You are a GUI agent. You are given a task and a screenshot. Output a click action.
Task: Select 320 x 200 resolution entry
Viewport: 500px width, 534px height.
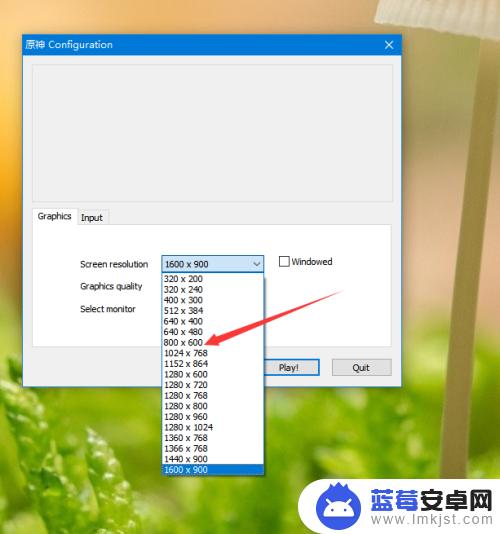coord(213,279)
